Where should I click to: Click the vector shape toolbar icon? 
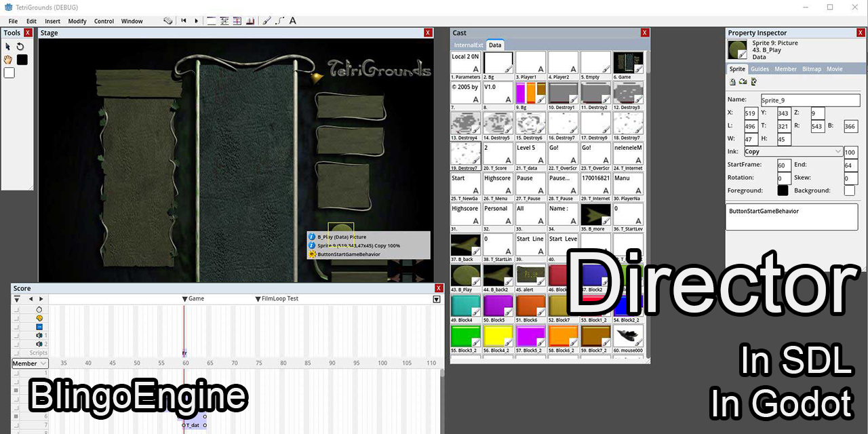[280, 21]
